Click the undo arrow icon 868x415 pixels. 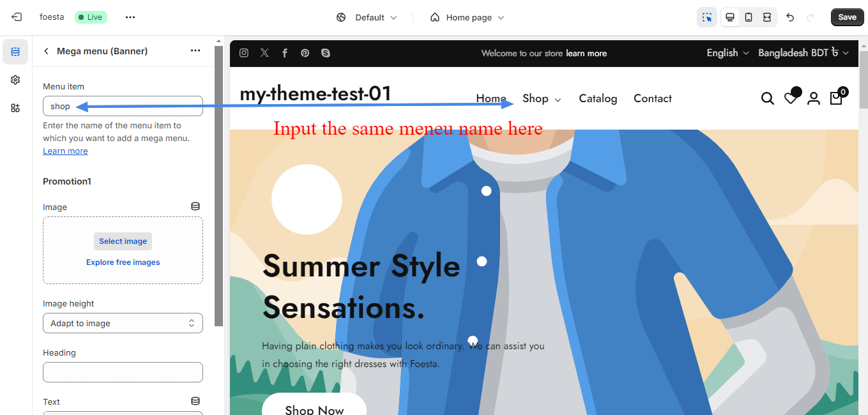click(790, 17)
